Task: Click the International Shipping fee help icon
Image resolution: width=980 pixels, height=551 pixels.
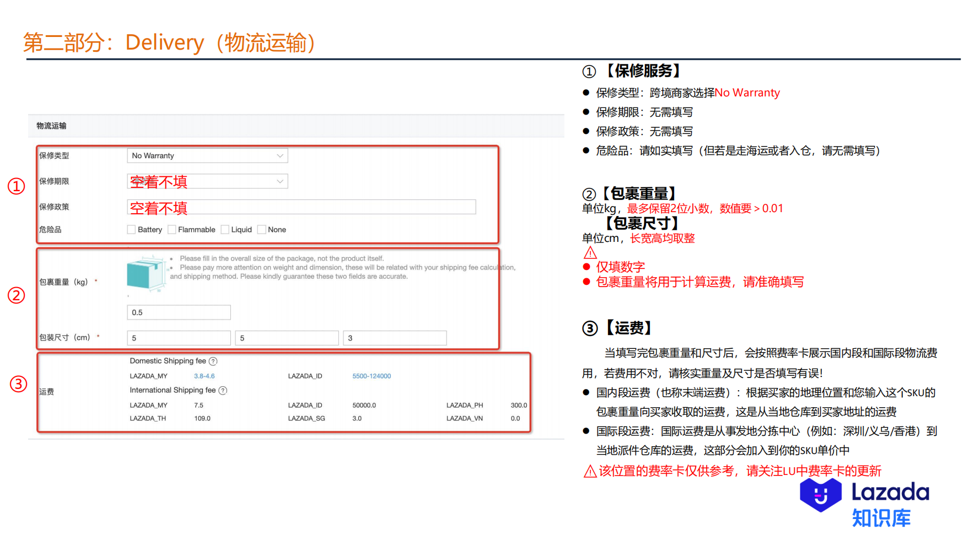Action: tap(223, 391)
